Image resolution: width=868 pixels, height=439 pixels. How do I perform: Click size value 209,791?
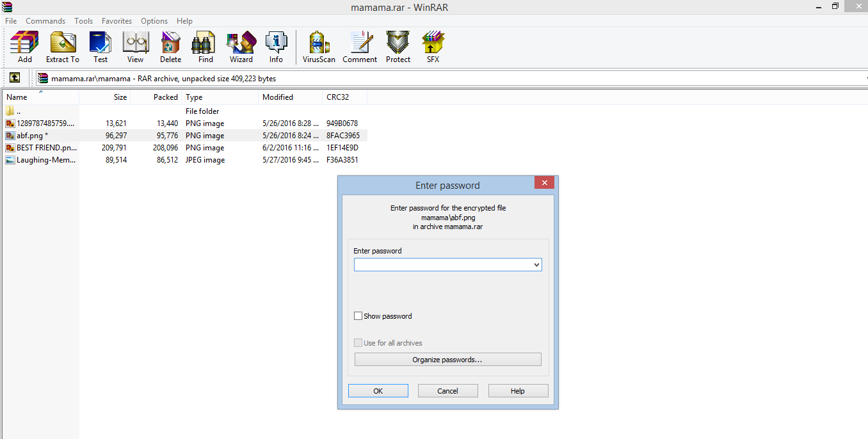coord(114,148)
